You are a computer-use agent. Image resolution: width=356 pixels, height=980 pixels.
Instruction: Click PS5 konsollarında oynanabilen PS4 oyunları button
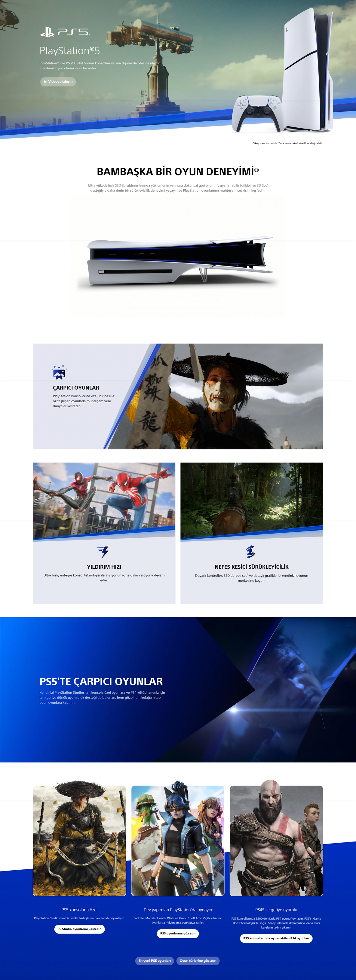(x=276, y=938)
